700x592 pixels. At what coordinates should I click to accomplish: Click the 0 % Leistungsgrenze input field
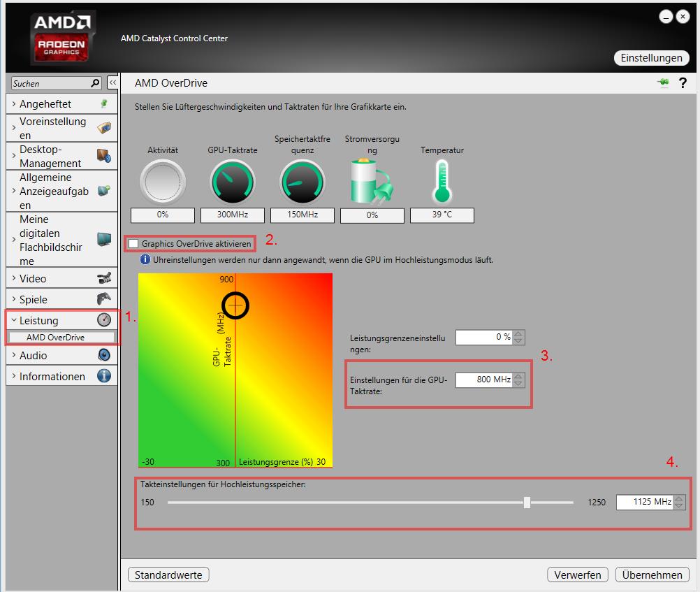pos(484,338)
